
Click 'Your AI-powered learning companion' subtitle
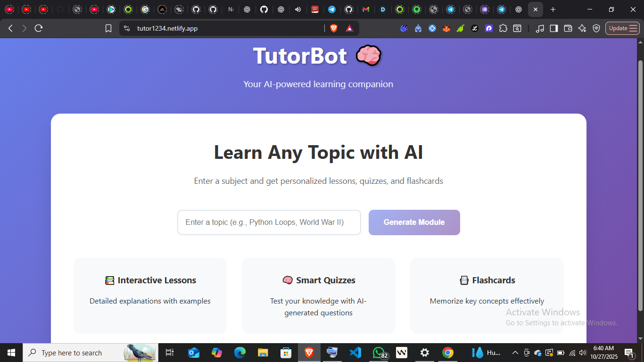click(318, 84)
